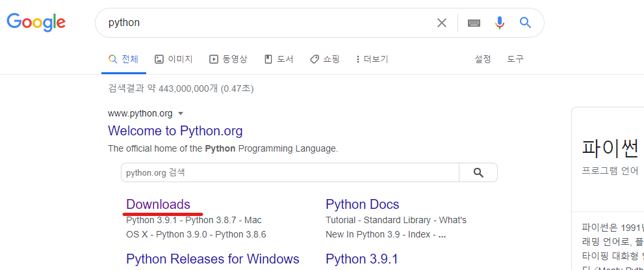Screen dimensions: 644x270
Task: Switch to the 이미지 tab
Action: tap(174, 59)
